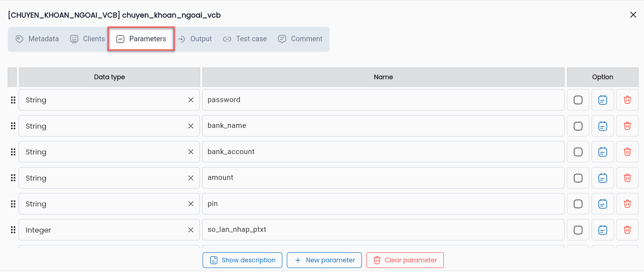Grab drag handle of bank_account row

coord(13,152)
